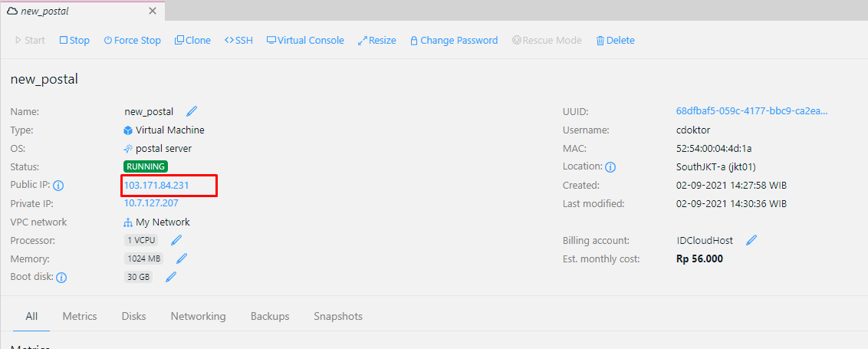
Task: Edit the Processor vCPU setting pencil icon
Action: [176, 240]
